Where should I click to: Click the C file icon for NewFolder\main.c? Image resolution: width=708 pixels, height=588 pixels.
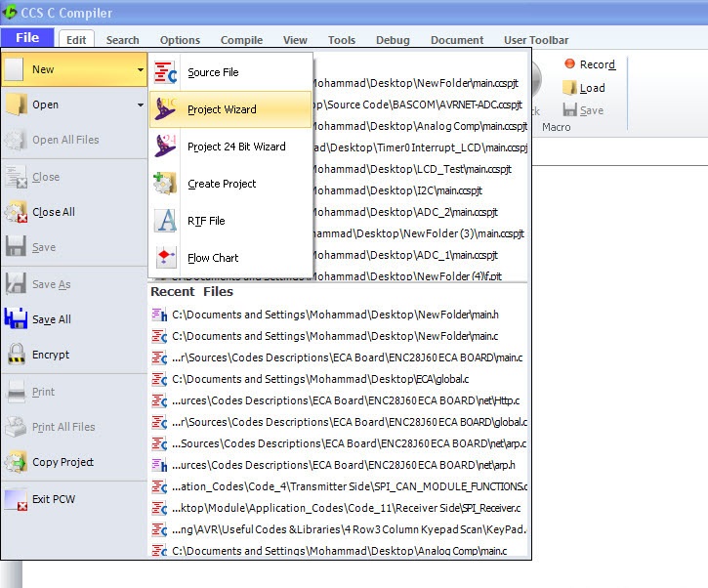pyautogui.click(x=159, y=336)
